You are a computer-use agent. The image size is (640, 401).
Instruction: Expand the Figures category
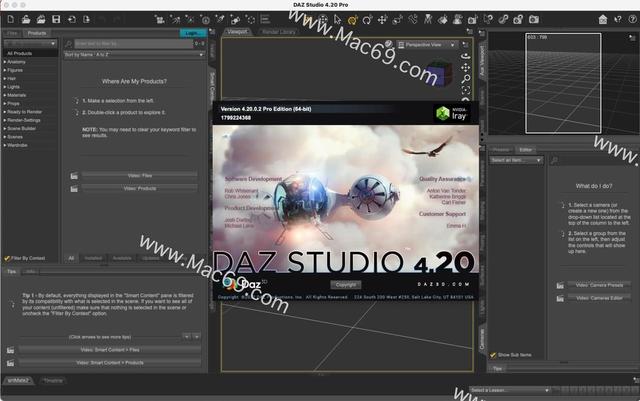coord(5,70)
